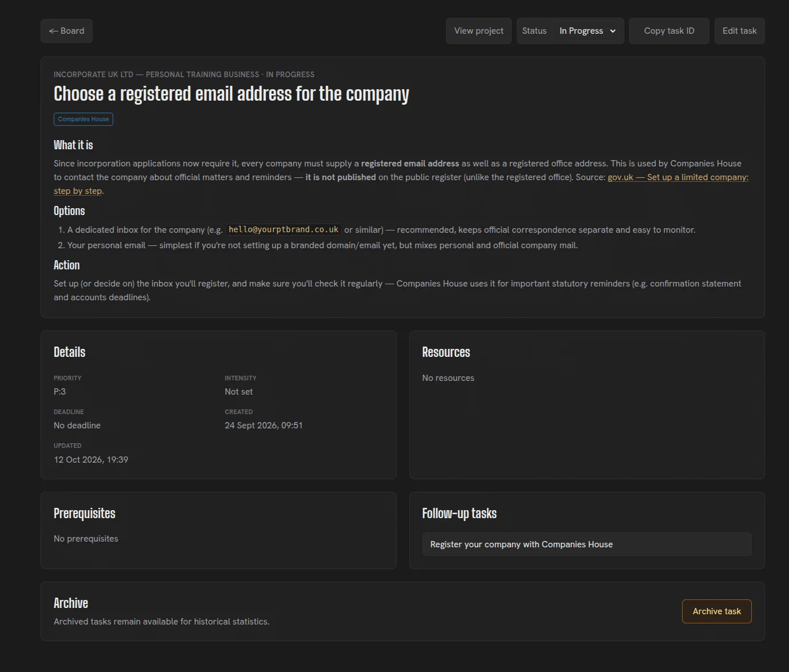Screen dimensions: 789x672
Task: Click the Edit task button
Action: click(739, 31)
